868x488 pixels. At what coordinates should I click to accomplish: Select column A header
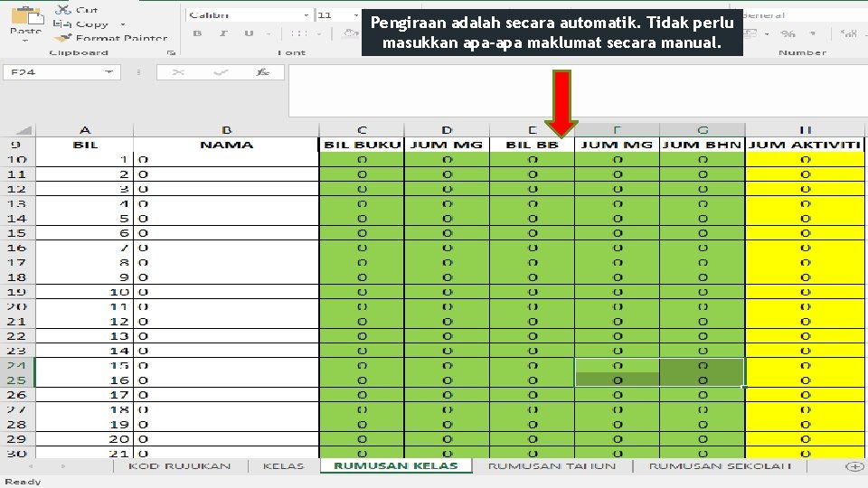point(85,130)
